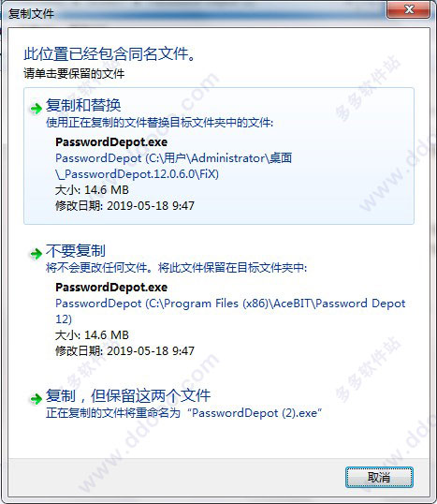Click the 取消 button

[379, 478]
